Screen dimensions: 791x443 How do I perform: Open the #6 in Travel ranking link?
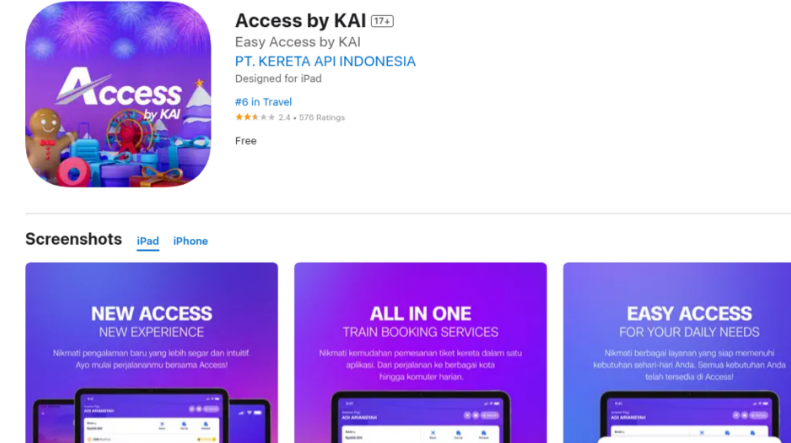[x=263, y=102]
